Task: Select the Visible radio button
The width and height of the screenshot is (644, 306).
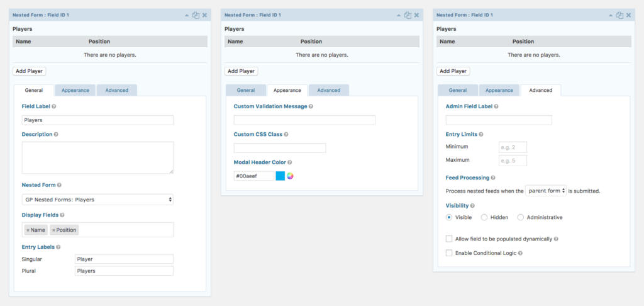Action: coord(449,217)
